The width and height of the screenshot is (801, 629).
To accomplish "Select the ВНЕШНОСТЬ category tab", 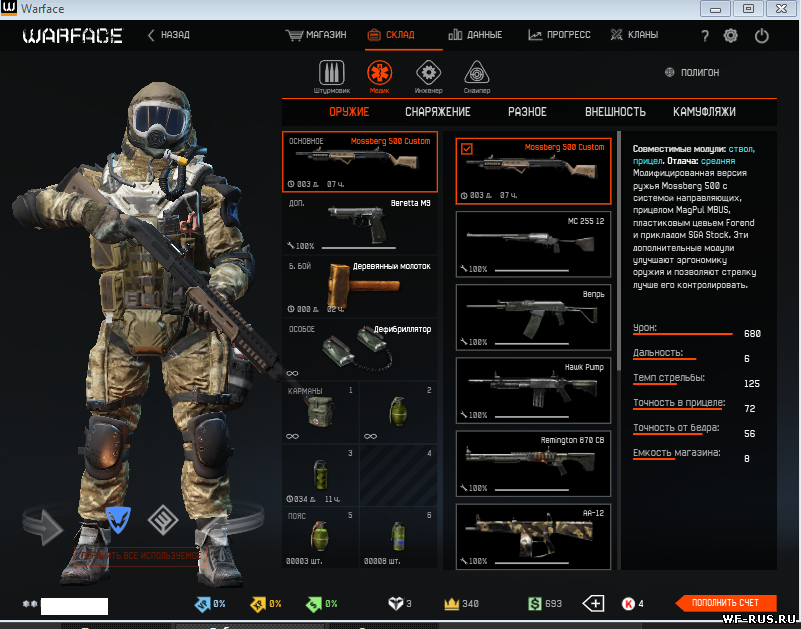I will coord(615,112).
